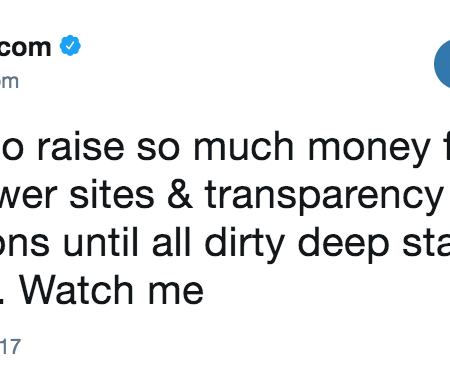Click the blue verified badge icon

tap(70, 45)
